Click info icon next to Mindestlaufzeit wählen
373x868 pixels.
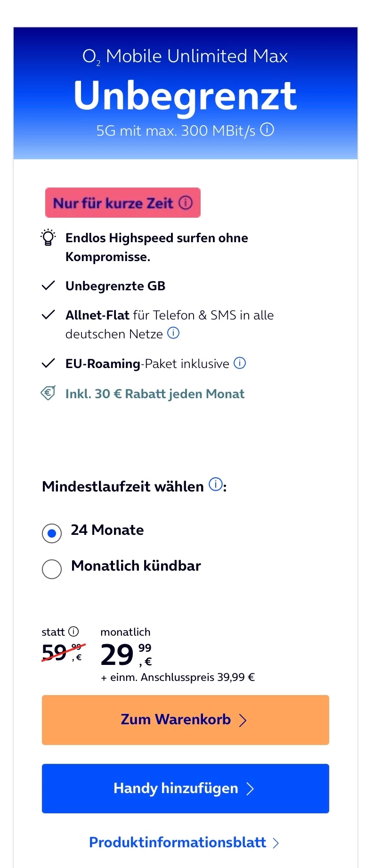(215, 484)
